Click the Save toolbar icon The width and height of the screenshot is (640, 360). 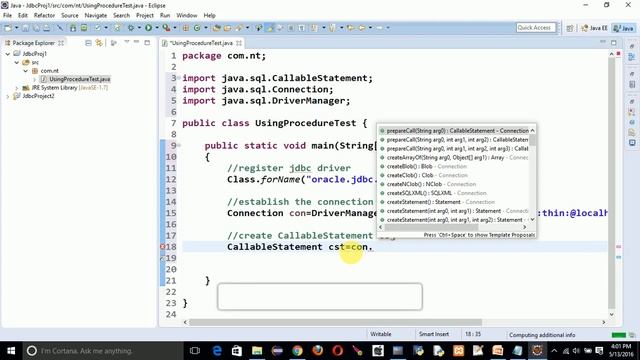click(25, 28)
